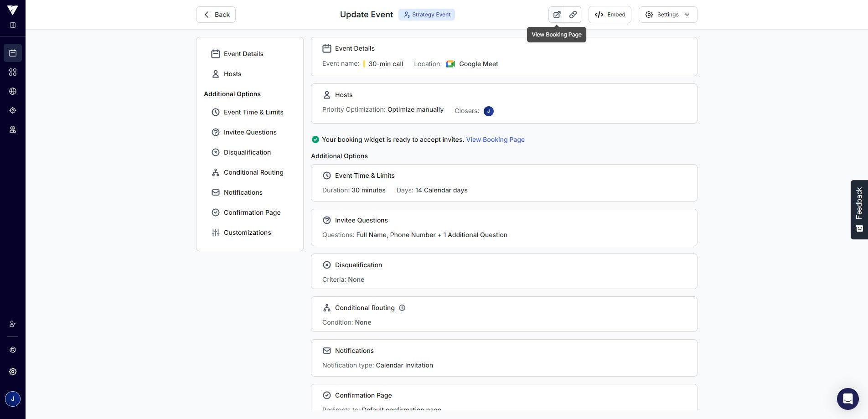Click the yellow event color marker
The image size is (868, 419).
point(364,64)
